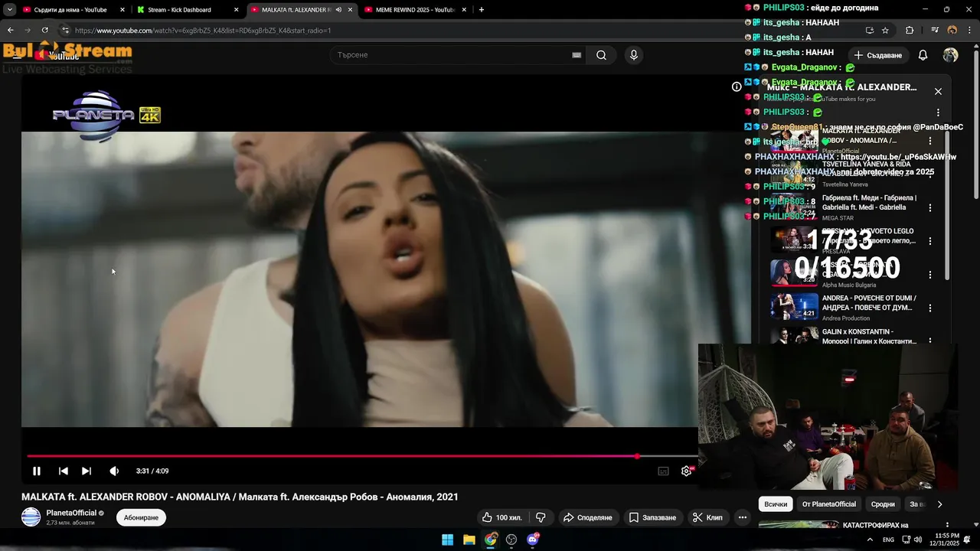Create a clip with Клип button
The image size is (980, 551).
707,517
